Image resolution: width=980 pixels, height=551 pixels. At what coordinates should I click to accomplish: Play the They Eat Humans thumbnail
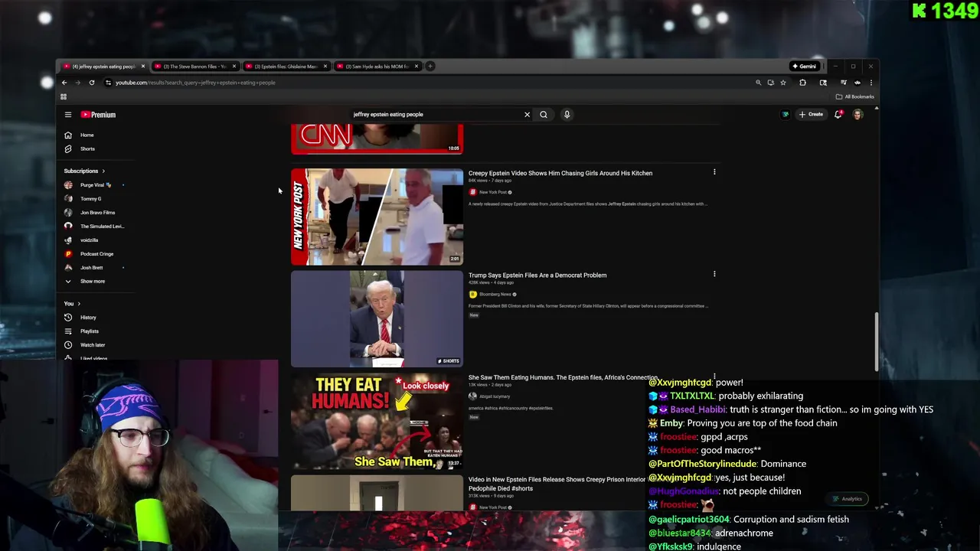[377, 421]
